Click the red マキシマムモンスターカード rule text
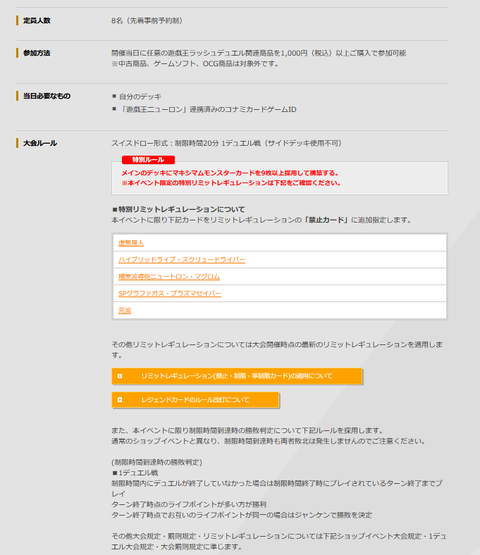Screen dimensions: 480x555 pyautogui.click(x=230, y=173)
